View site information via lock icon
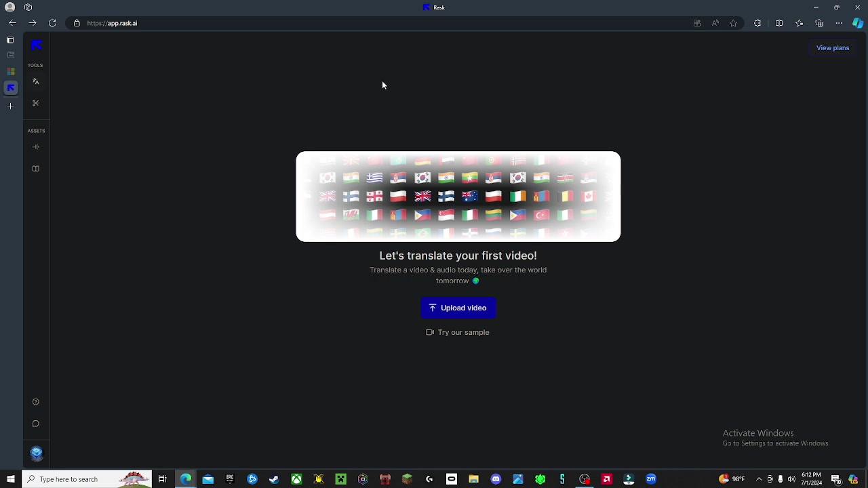Screen dimensions: 868x488 coord(77,23)
